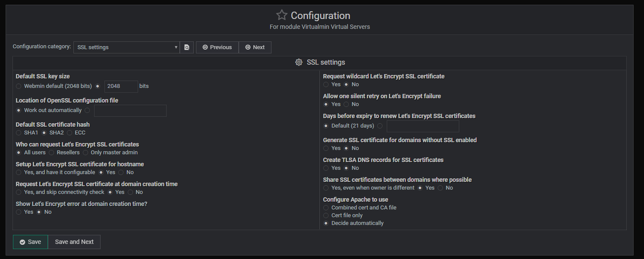Select Yes for sharing SSL certificates

(x=420, y=188)
